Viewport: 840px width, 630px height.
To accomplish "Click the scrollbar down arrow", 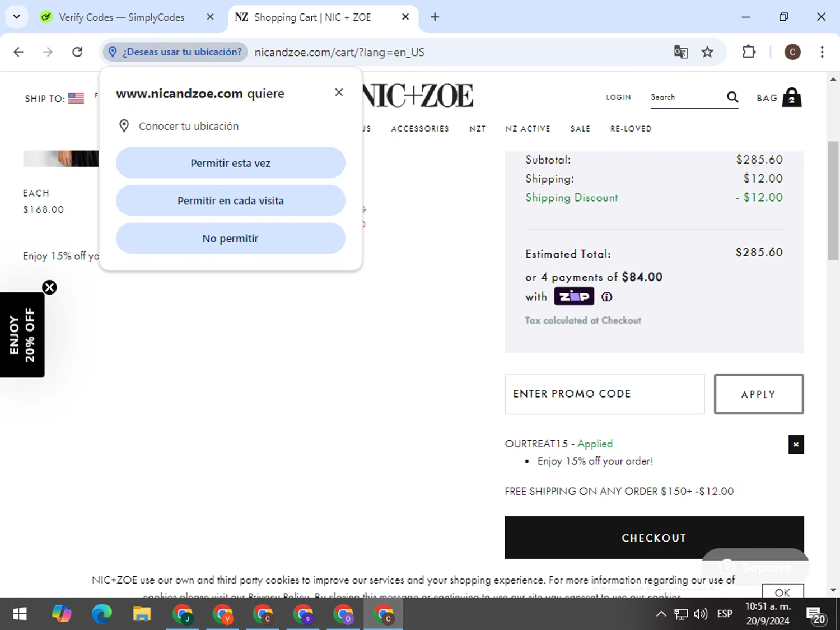I will coord(833,590).
